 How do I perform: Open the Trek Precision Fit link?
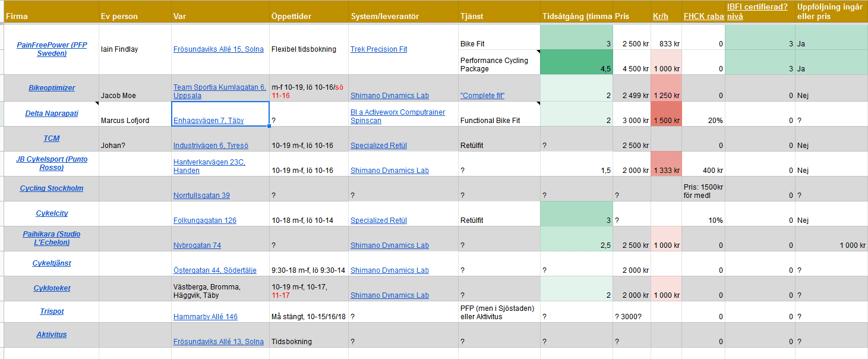pos(379,49)
